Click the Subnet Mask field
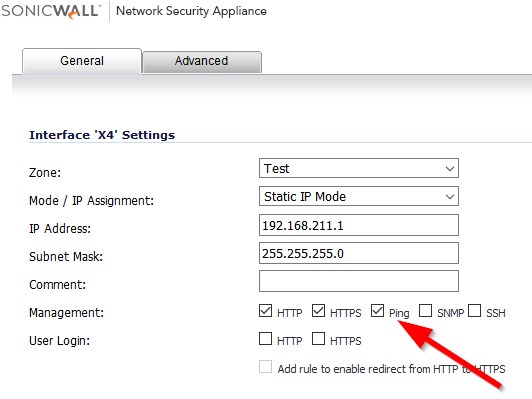 click(x=359, y=253)
